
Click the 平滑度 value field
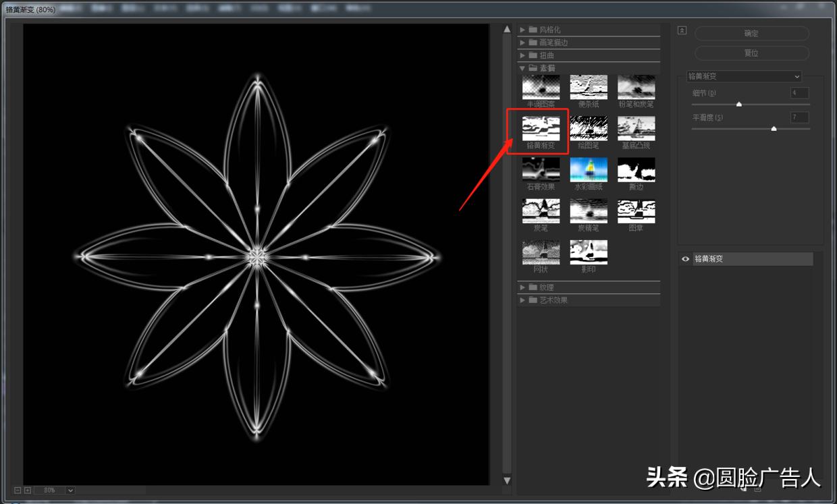pos(799,117)
